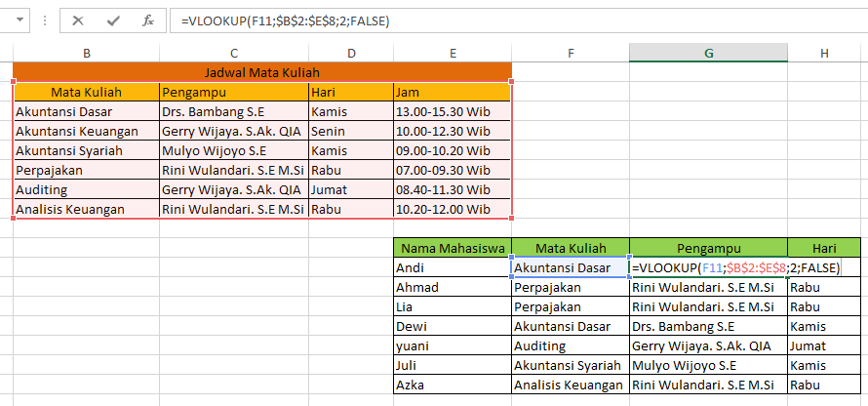The width and height of the screenshot is (868, 406).
Task: Select the Akuntansi Dasar cell beside Andi
Action: (x=571, y=267)
